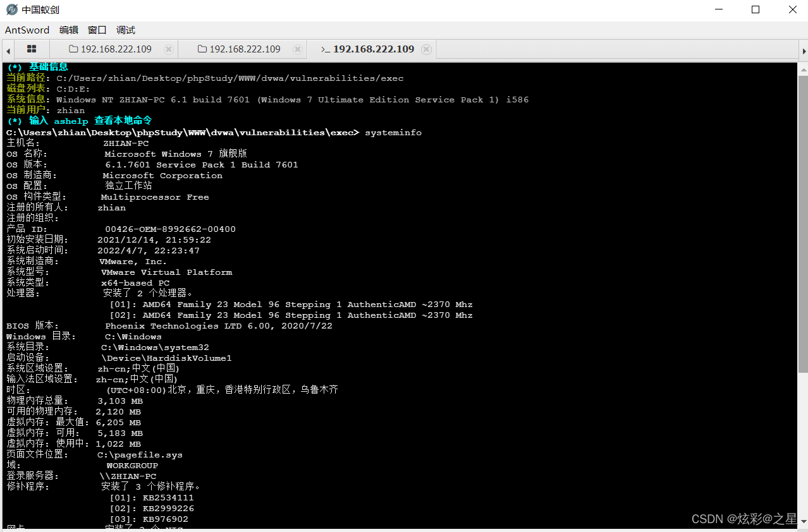Click the 当前用户 zhian line

46,111
